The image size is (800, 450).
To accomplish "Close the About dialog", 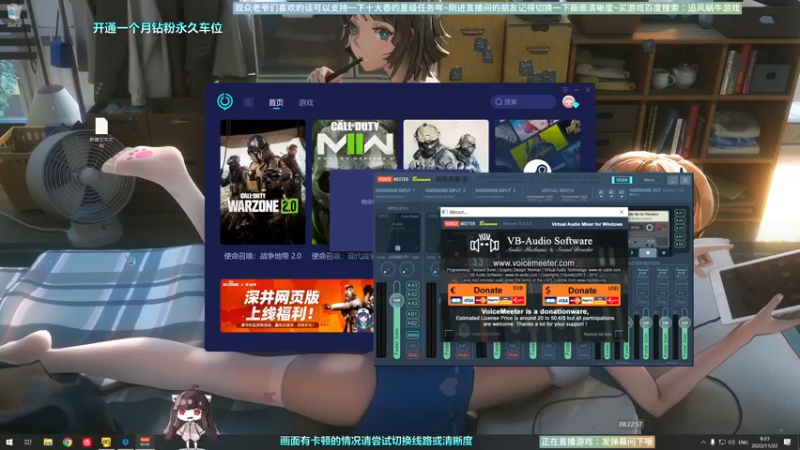I will pos(621,212).
